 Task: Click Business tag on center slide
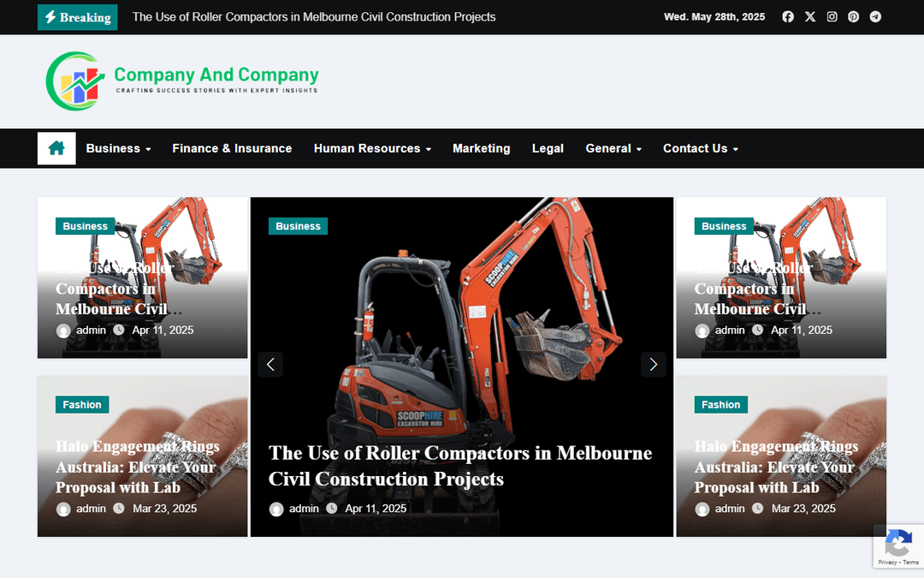point(299,226)
